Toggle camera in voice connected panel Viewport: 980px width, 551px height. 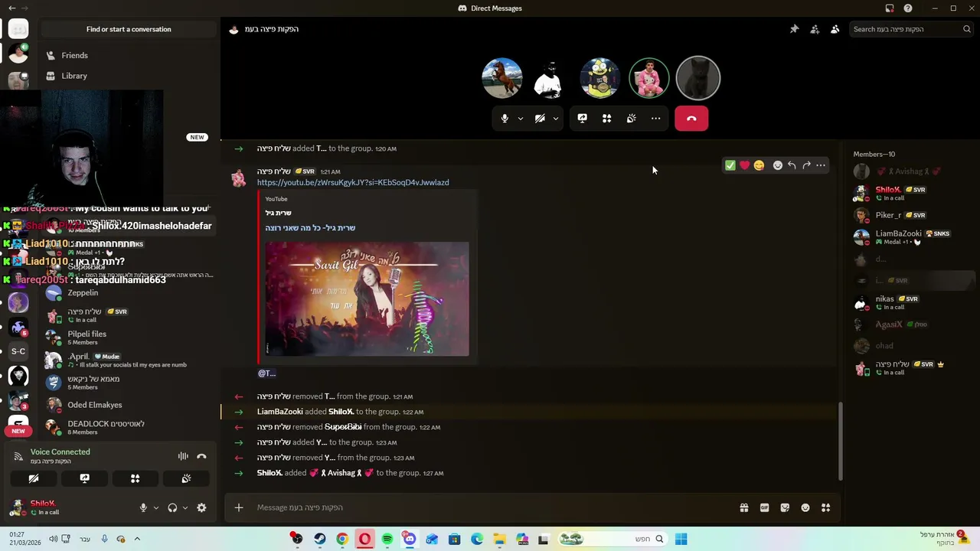(34, 478)
